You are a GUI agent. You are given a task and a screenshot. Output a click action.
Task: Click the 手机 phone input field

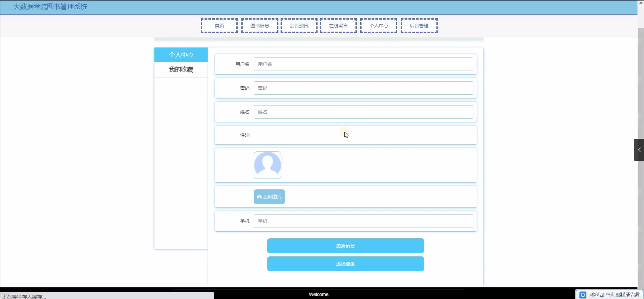363,221
